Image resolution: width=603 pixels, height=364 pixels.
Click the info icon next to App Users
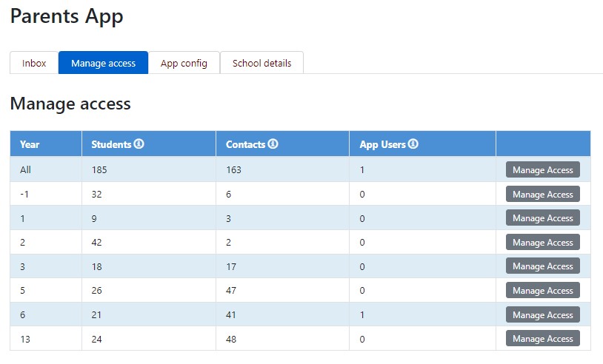tap(413, 144)
